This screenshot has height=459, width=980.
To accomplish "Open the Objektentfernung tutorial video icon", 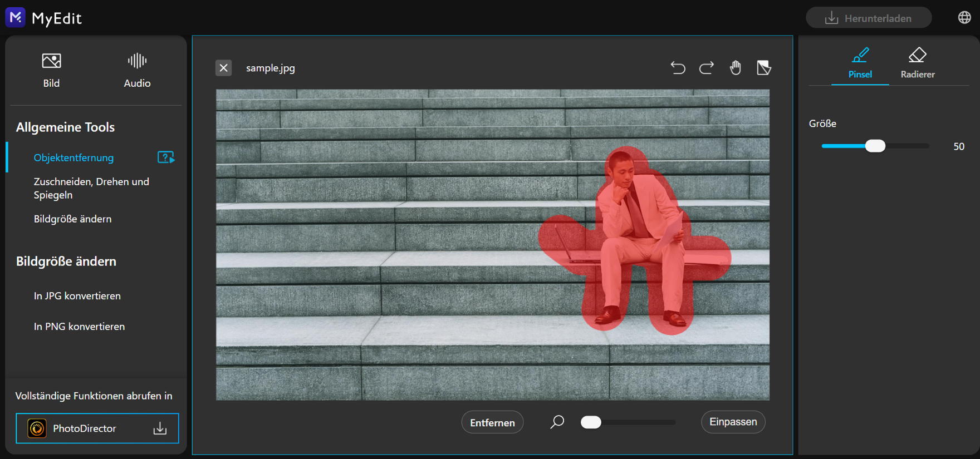I will click(165, 157).
